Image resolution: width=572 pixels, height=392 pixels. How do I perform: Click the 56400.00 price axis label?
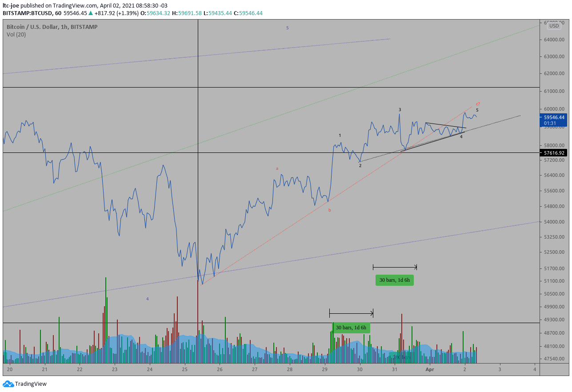pyautogui.click(x=554, y=176)
